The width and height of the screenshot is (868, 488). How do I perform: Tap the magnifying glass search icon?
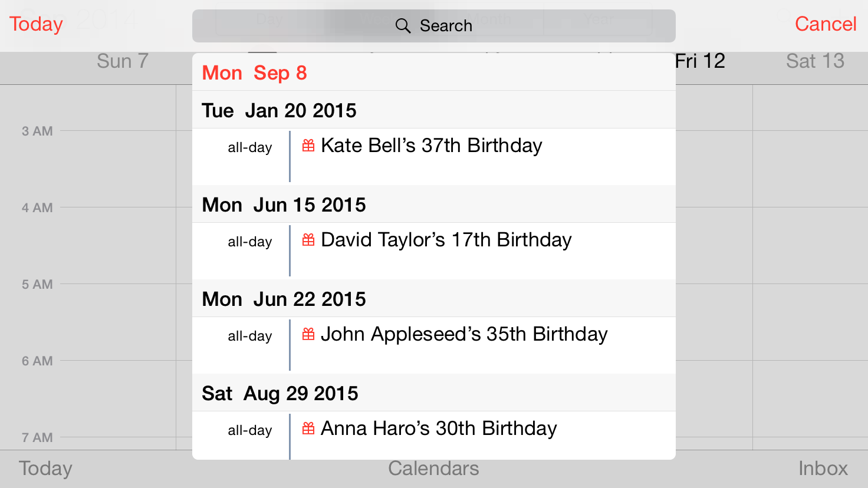pyautogui.click(x=403, y=26)
